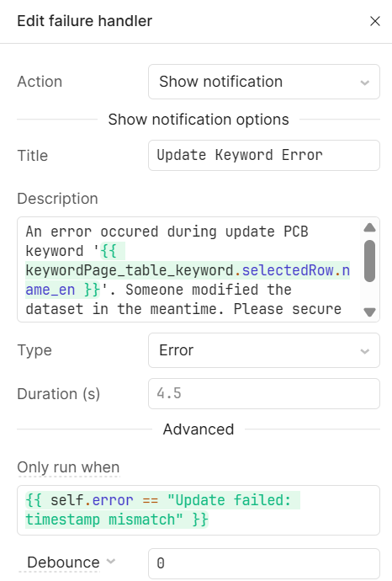Click the Title field with Update Keyword Error
Image resolution: width=392 pixels, height=581 pixels.
(264, 155)
